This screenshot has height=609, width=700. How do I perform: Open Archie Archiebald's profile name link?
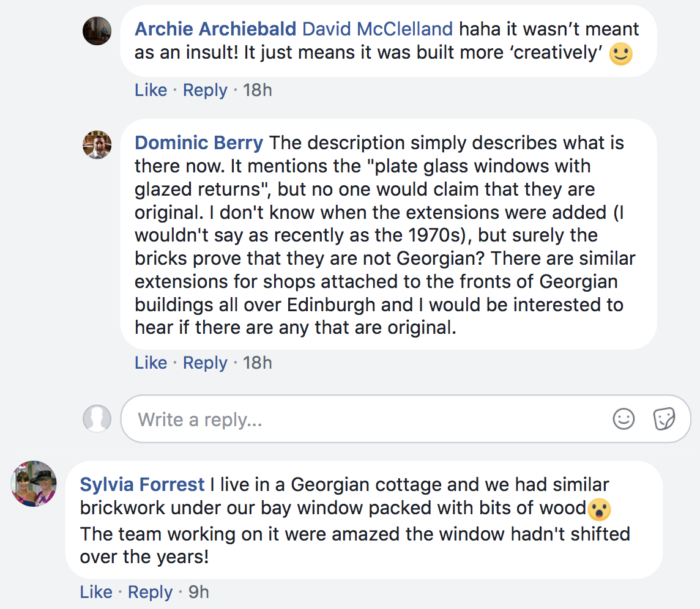pyautogui.click(x=215, y=29)
